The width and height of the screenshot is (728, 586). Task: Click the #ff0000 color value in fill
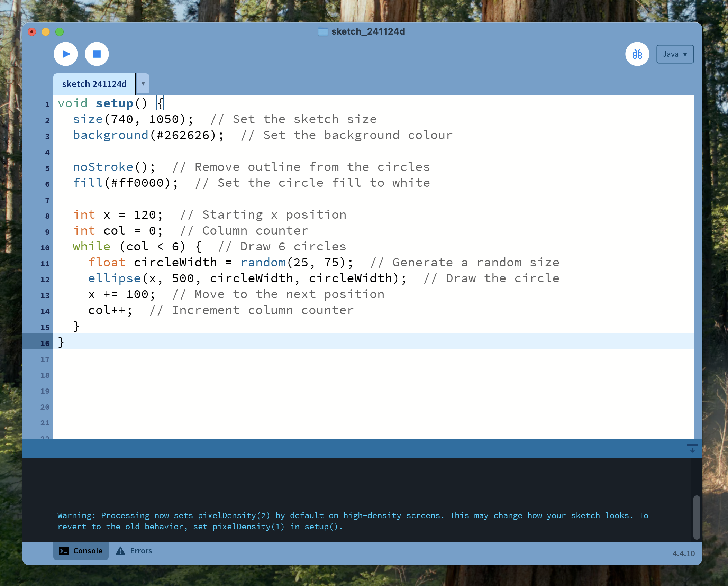[x=137, y=183]
